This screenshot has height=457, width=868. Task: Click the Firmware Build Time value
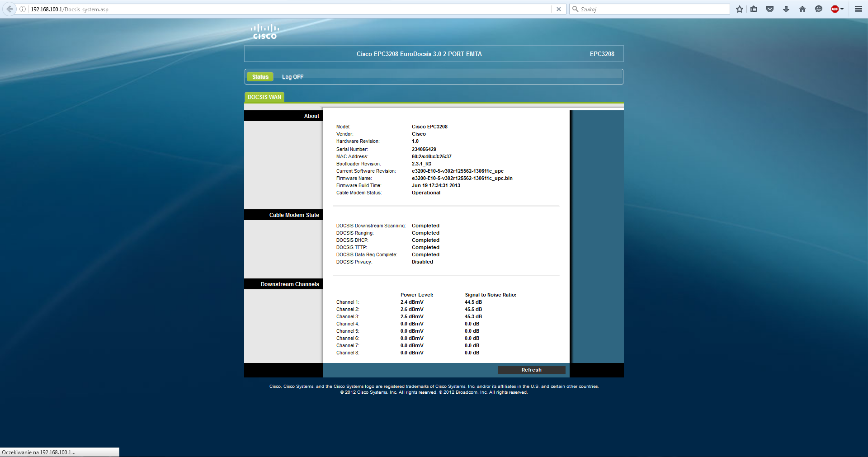(x=436, y=186)
